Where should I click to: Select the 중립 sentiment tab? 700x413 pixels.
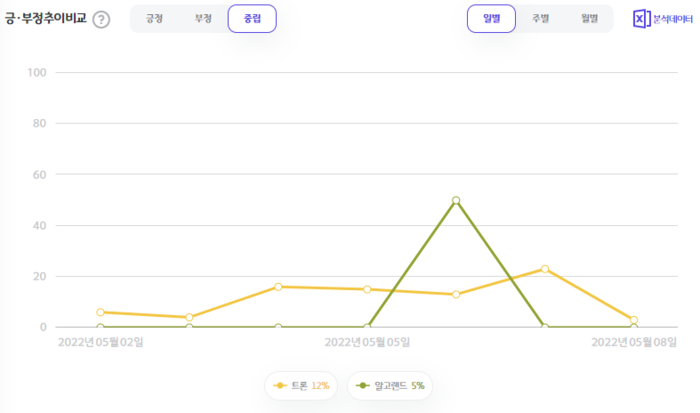[x=252, y=19]
